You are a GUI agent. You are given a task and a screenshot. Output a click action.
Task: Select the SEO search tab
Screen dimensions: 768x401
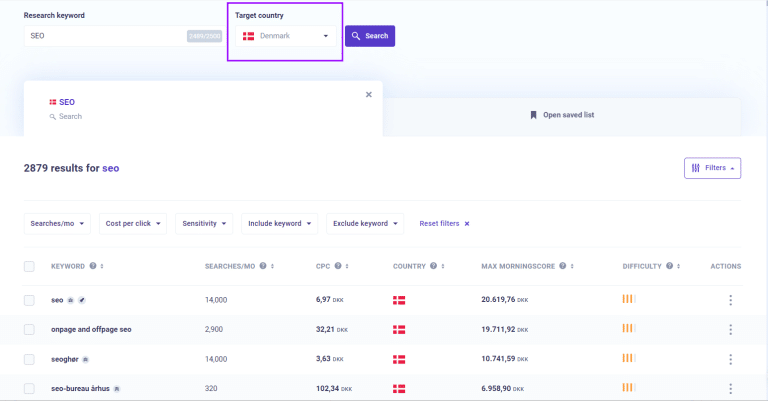(x=203, y=109)
